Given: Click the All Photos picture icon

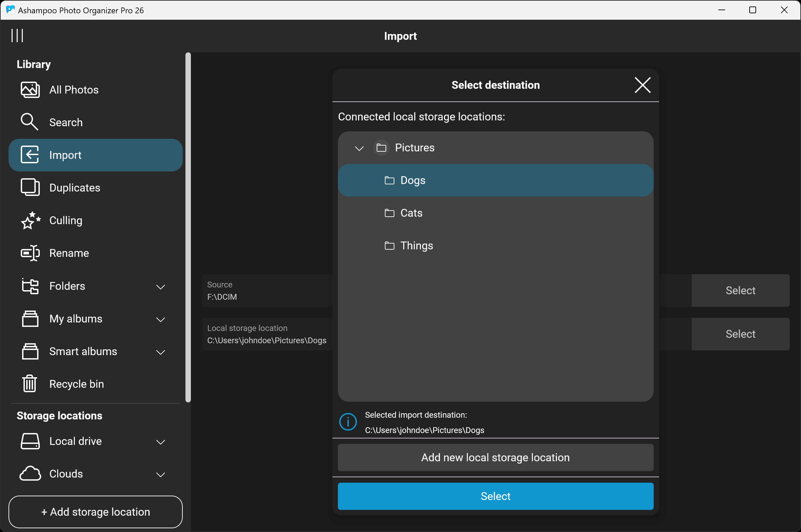Looking at the screenshot, I should click(30, 90).
